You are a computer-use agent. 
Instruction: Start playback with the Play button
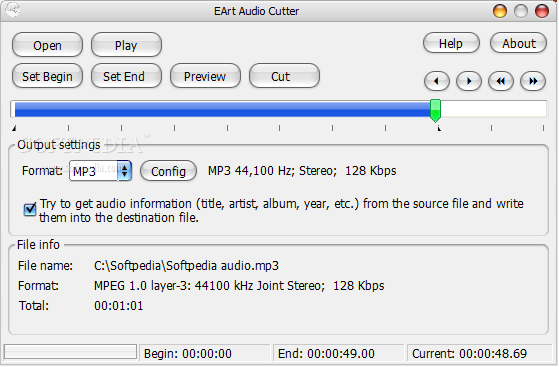tap(126, 45)
